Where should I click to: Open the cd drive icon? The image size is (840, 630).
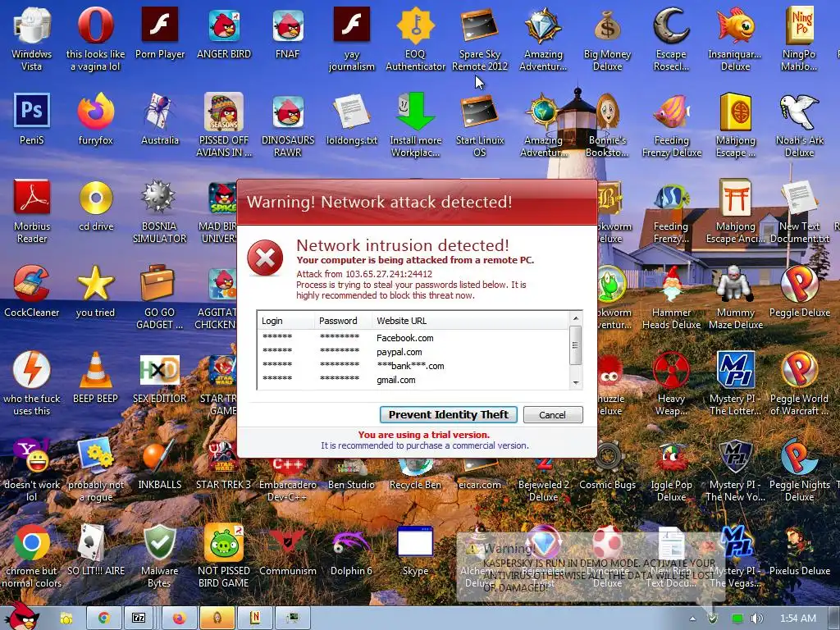(95, 204)
